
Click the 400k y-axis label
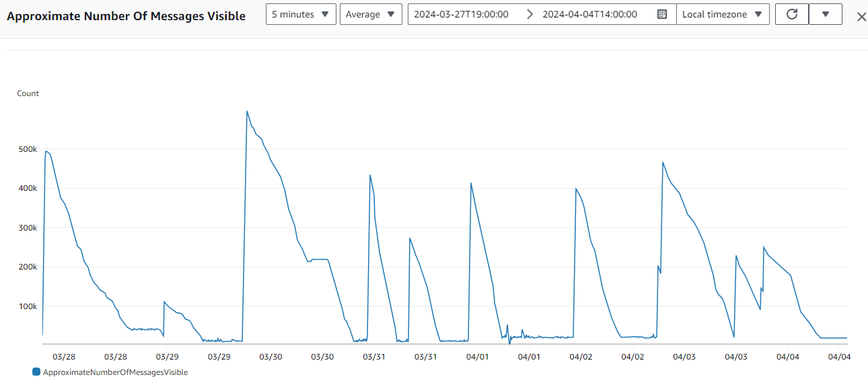click(x=28, y=188)
